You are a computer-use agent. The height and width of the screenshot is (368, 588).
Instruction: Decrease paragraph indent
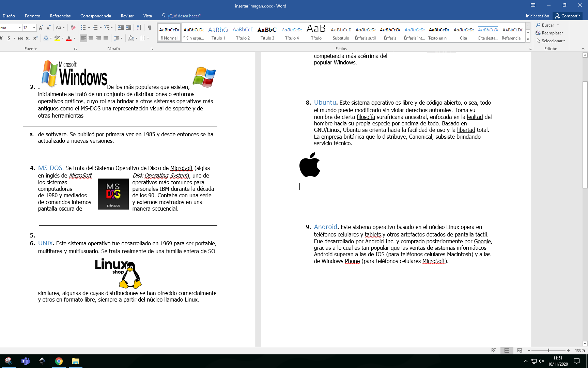coord(121,28)
